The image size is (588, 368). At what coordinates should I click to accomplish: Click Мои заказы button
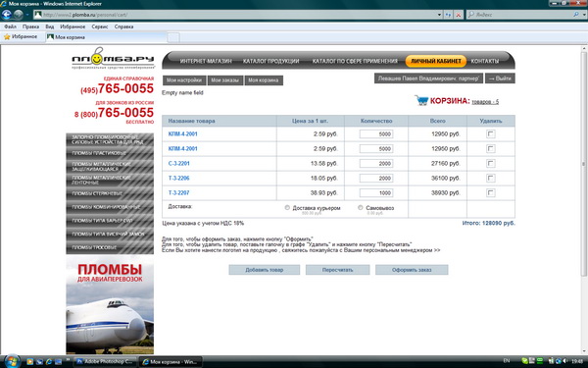coord(225,80)
